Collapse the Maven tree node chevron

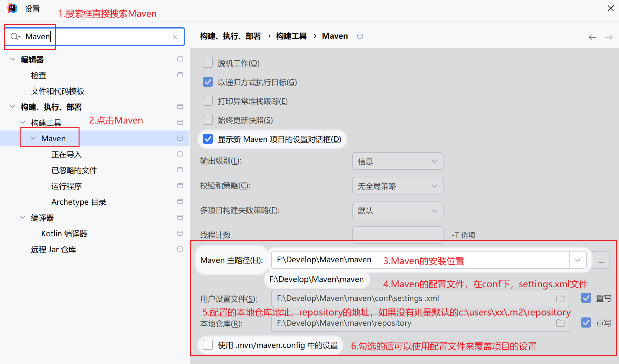pos(33,138)
